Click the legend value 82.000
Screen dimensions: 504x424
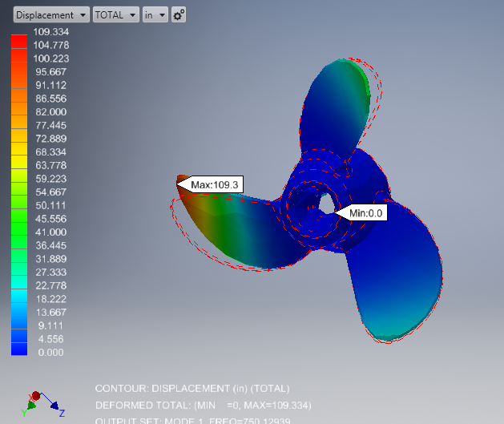tap(51, 112)
